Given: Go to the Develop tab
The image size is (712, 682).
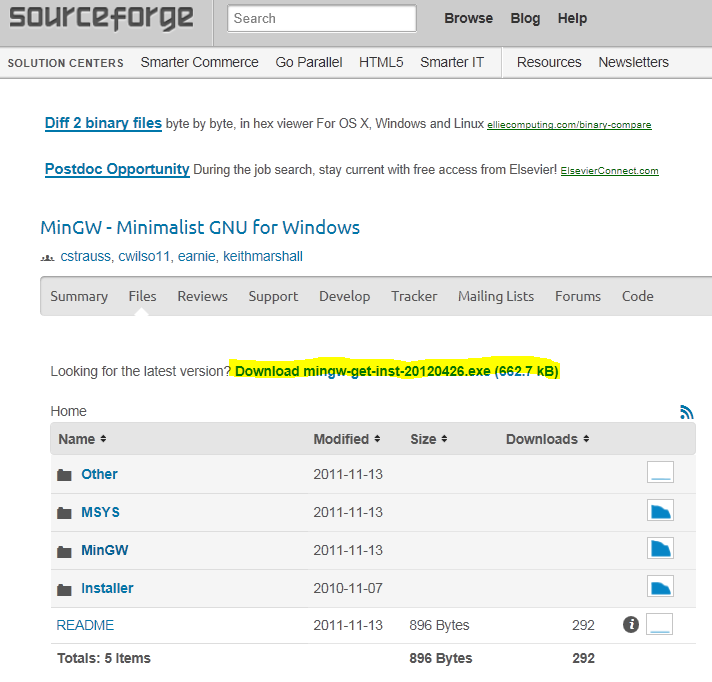Looking at the screenshot, I should pyautogui.click(x=345, y=296).
